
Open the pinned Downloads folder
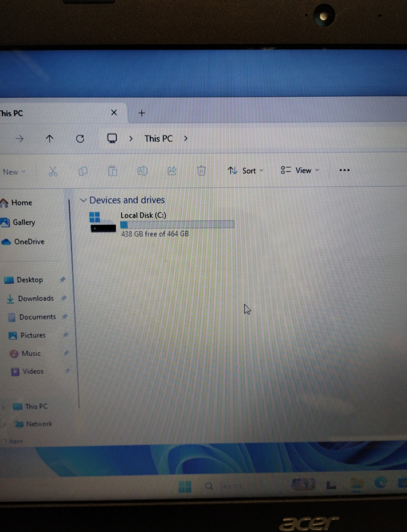click(x=30, y=298)
